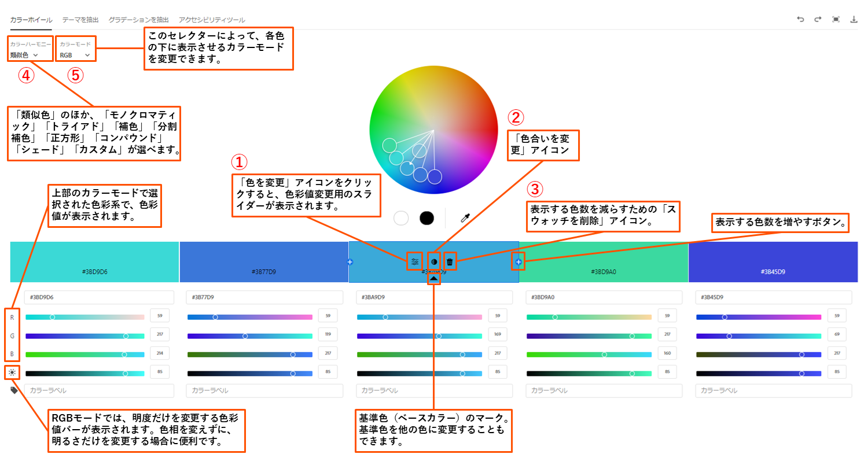The width and height of the screenshot is (868, 454).
Task: Open the color adjust sliders icon on #3BA9D9 swatch
Action: (415, 262)
